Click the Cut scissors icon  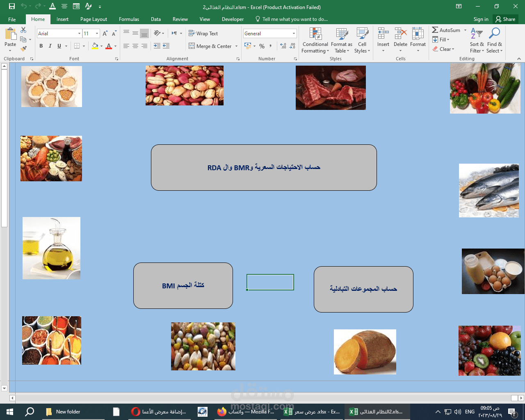click(23, 30)
